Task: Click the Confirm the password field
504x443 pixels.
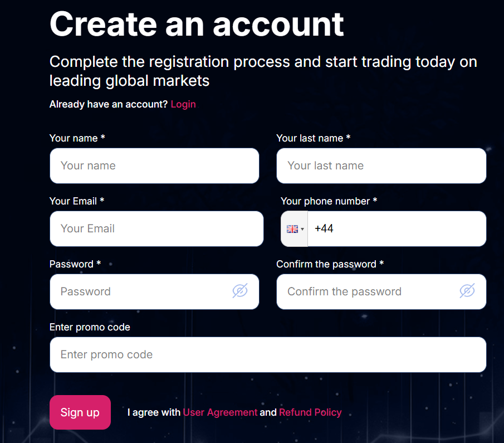Action: (381, 292)
